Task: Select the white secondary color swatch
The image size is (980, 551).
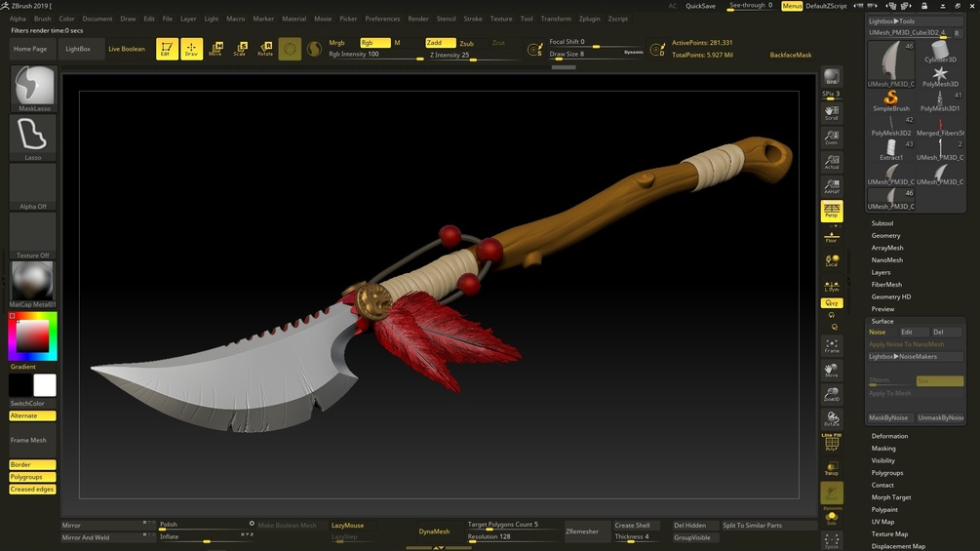Action: 45,385
